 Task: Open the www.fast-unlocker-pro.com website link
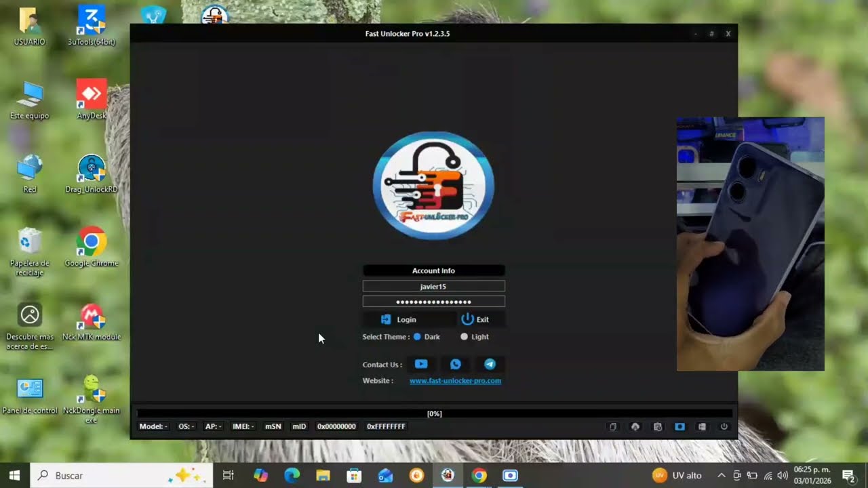455,381
